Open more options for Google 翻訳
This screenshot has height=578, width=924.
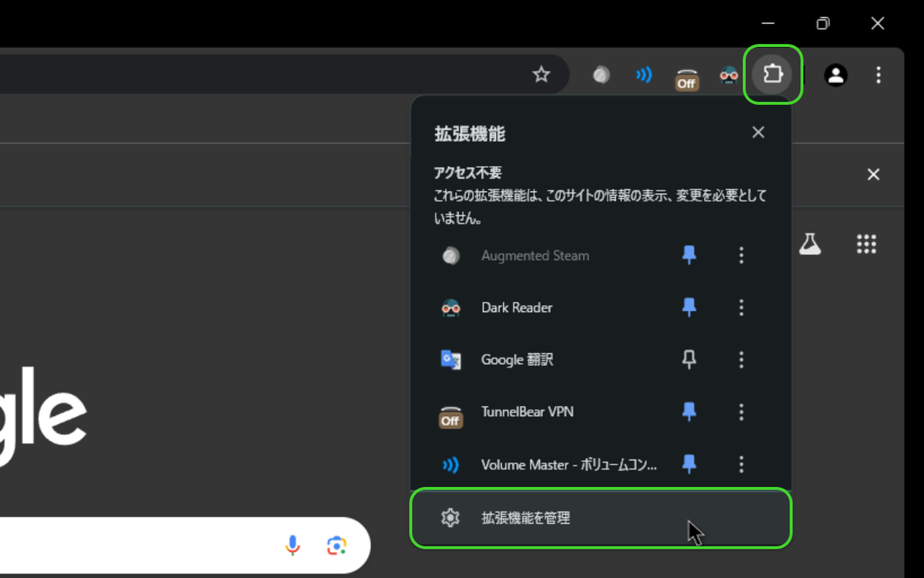click(742, 359)
